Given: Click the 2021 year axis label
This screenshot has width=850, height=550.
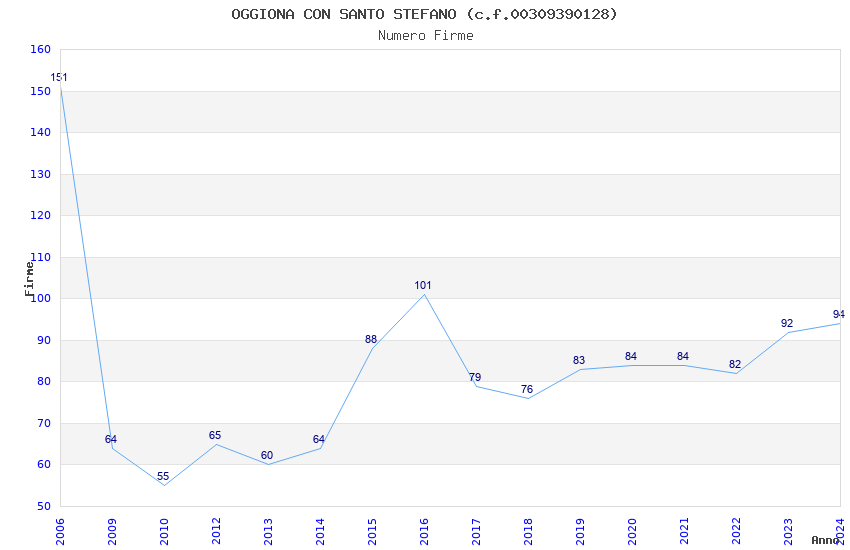Looking at the screenshot, I should tap(685, 532).
